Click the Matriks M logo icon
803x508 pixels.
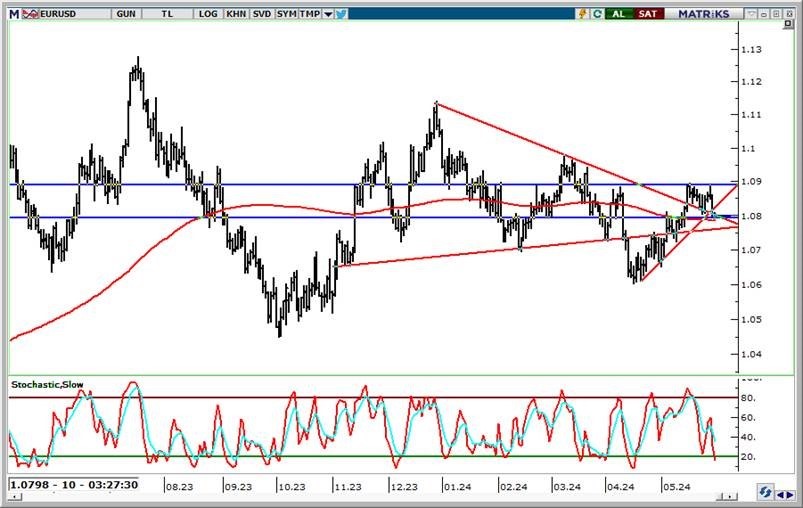click(x=14, y=14)
